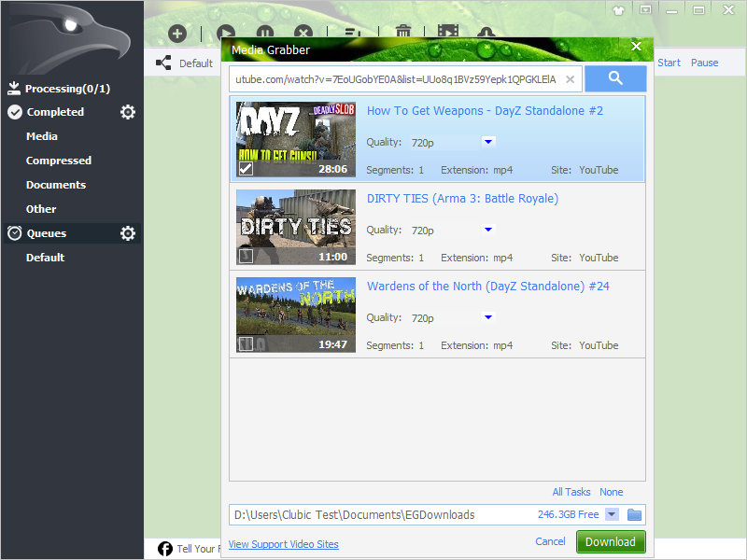Click the Processing download icon in sidebar
The width and height of the screenshot is (747, 560).
point(14,88)
